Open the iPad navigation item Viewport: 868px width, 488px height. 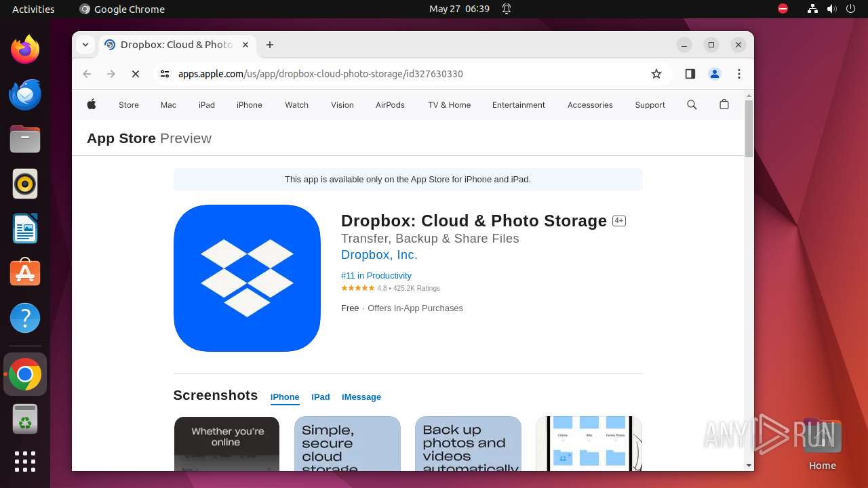click(207, 105)
